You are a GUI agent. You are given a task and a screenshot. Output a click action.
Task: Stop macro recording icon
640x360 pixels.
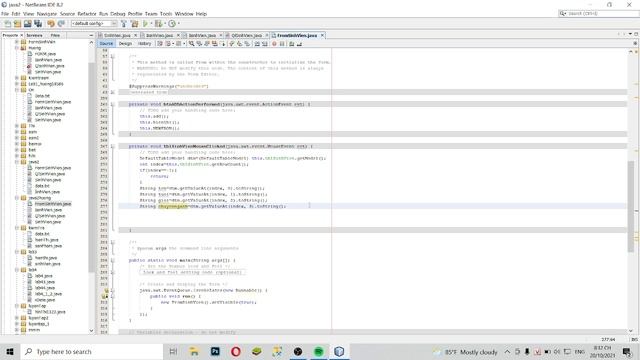(x=282, y=44)
